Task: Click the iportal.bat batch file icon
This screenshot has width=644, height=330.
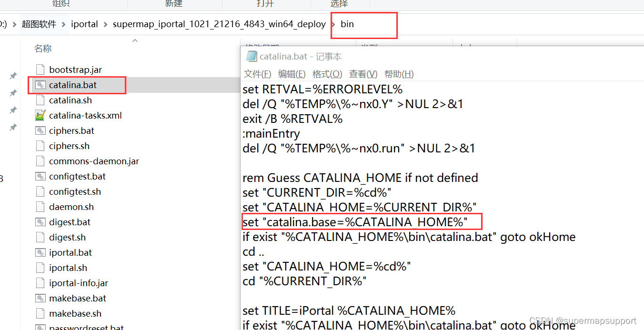Action: (40, 252)
